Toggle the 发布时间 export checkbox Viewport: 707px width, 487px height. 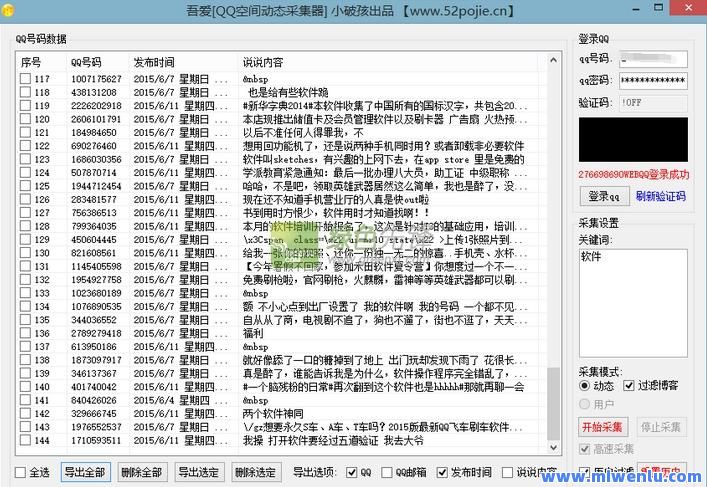pos(440,472)
